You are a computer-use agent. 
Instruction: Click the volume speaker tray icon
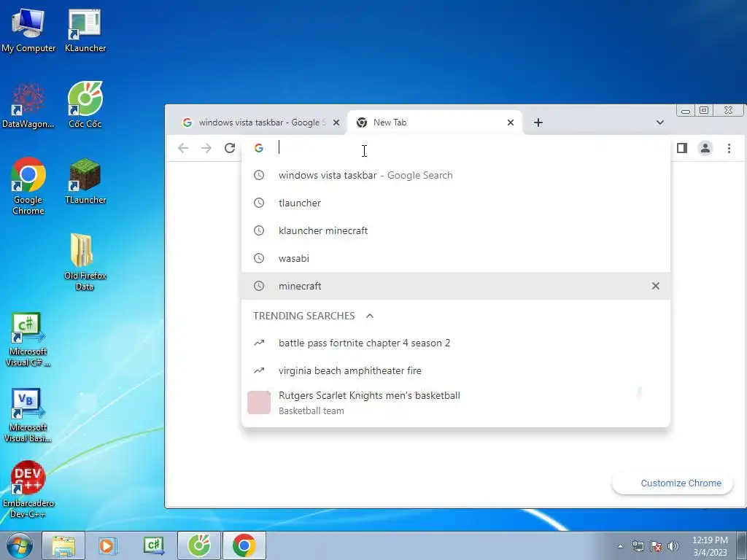673,546
